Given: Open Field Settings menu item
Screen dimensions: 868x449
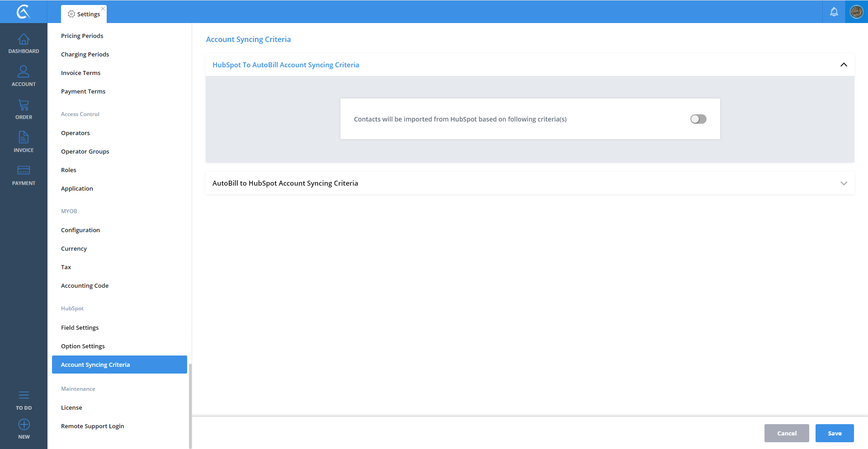Looking at the screenshot, I should point(80,327).
